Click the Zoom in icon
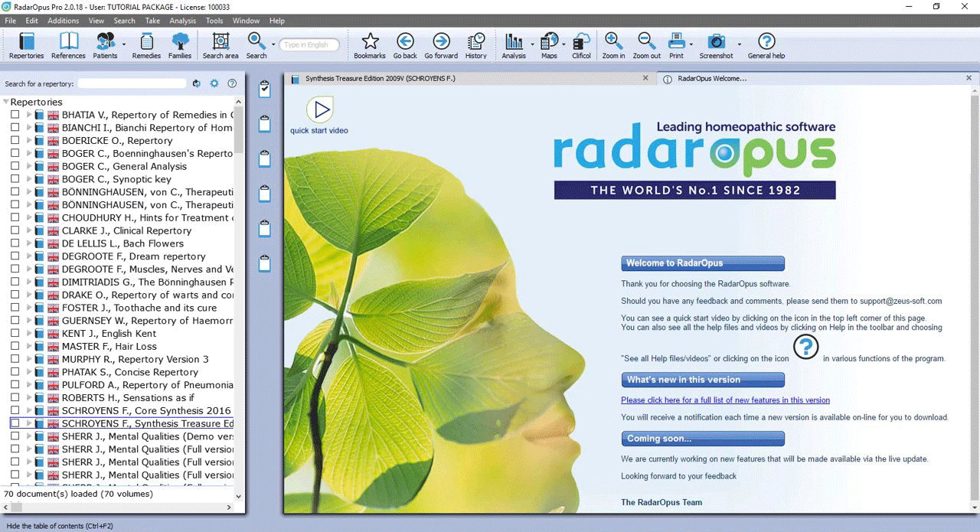980x532 pixels. 613,45
